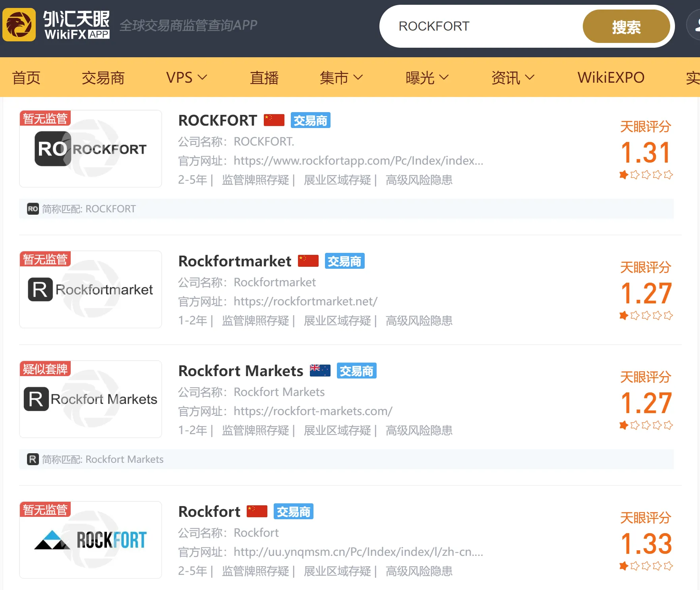Open the 直播 live stream tab
The width and height of the screenshot is (700, 590).
pyautogui.click(x=264, y=78)
